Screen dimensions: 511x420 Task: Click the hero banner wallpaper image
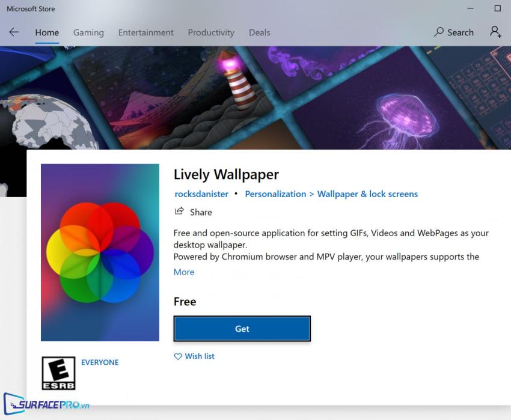tap(255, 98)
